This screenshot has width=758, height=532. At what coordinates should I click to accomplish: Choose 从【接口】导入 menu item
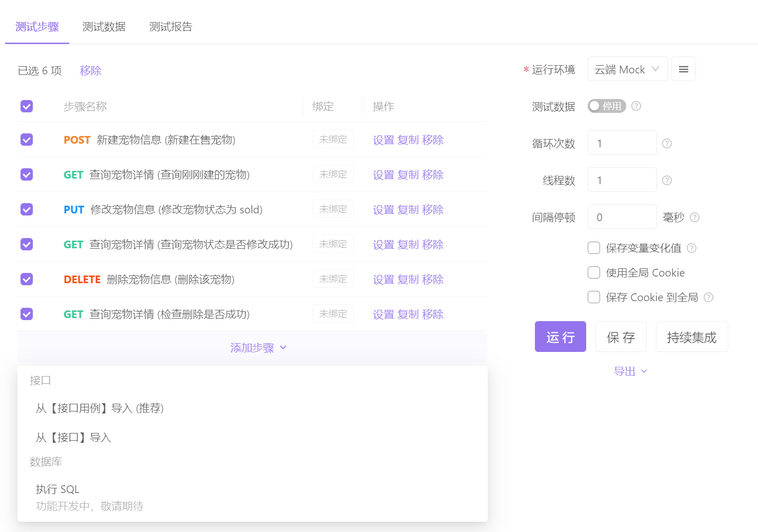point(252,438)
